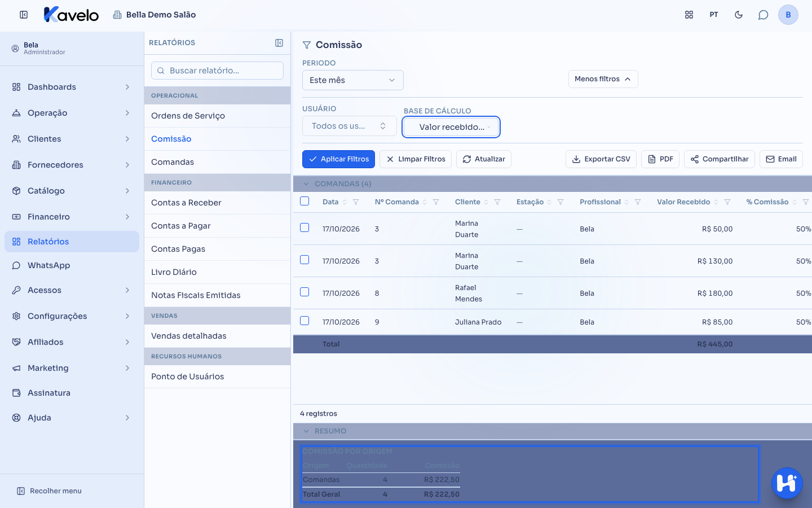Open user avatar B menu
This screenshot has height=508, width=812.
coord(788,15)
